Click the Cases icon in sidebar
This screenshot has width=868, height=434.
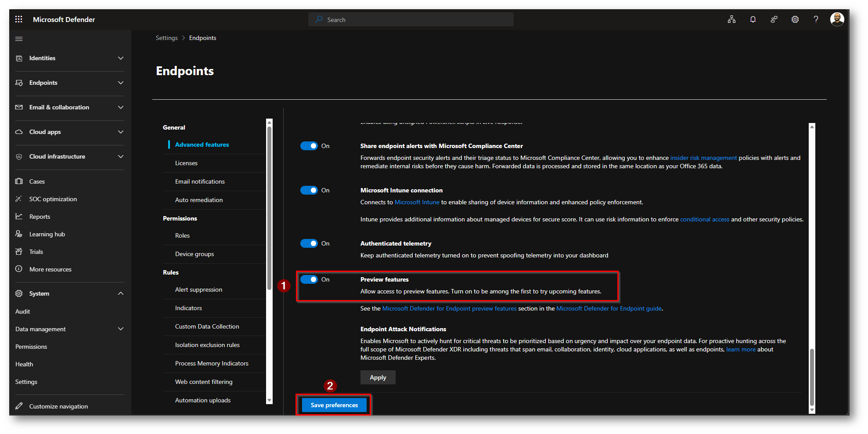point(19,181)
